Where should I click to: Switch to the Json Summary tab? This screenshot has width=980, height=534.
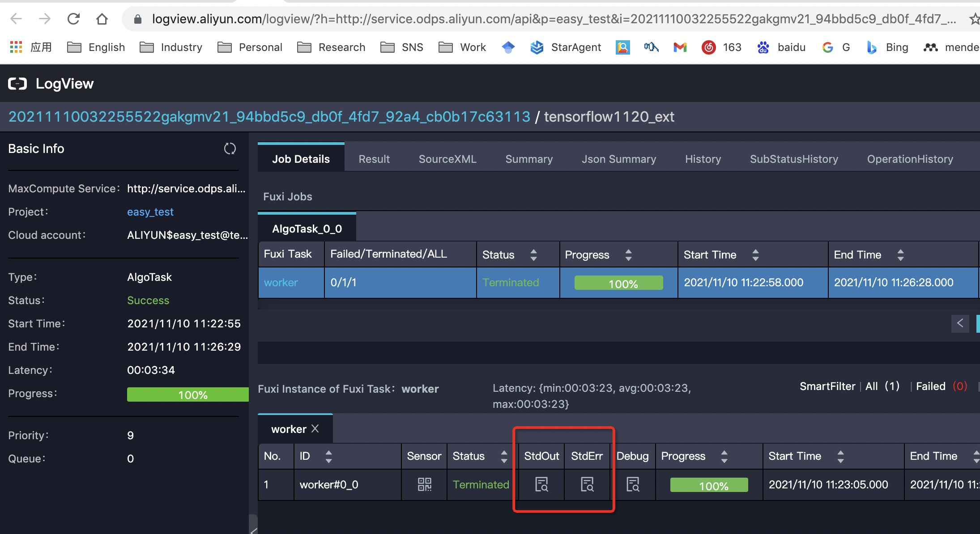[x=618, y=159]
